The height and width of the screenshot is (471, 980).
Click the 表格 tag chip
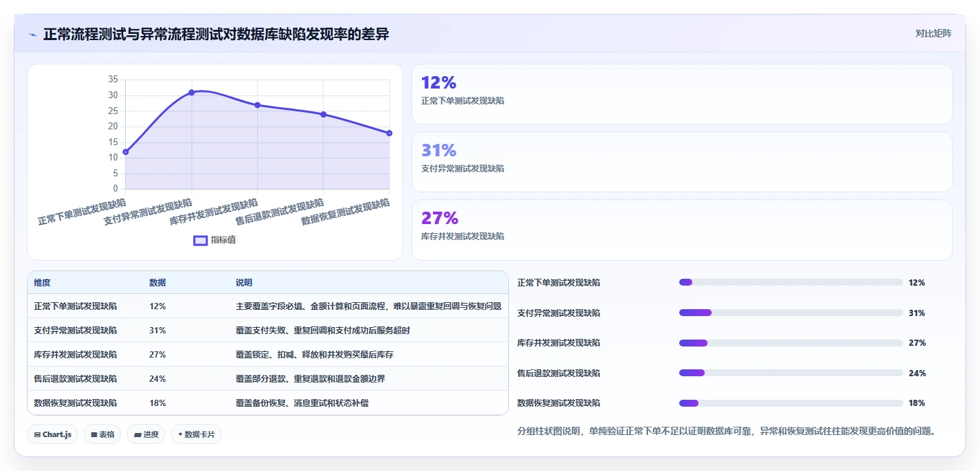tap(103, 434)
